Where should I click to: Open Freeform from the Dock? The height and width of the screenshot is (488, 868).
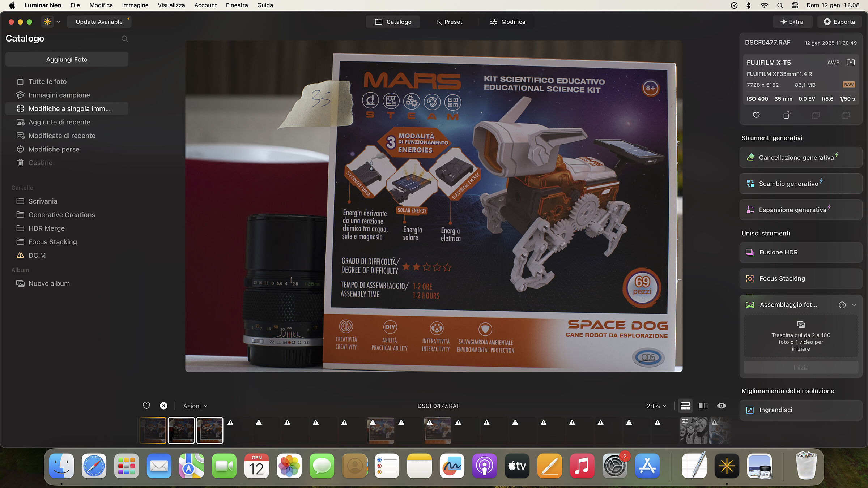pyautogui.click(x=452, y=466)
